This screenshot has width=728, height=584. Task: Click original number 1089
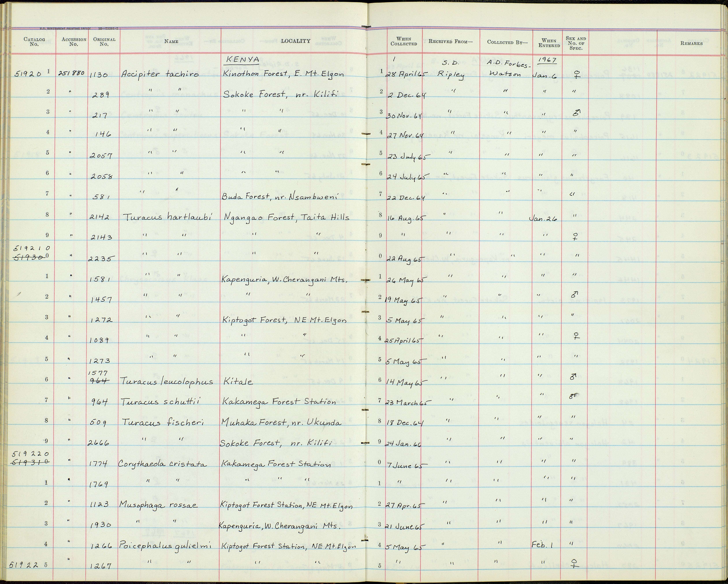tap(99, 341)
